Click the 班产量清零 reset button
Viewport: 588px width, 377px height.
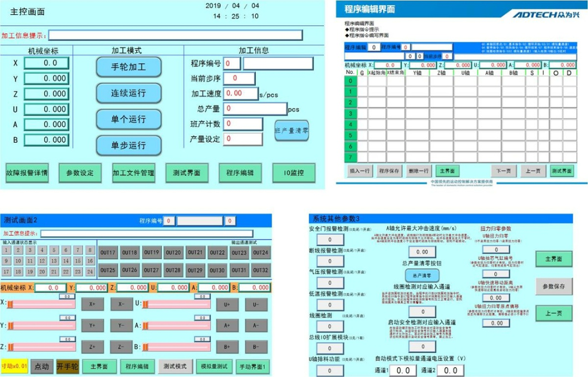click(291, 131)
